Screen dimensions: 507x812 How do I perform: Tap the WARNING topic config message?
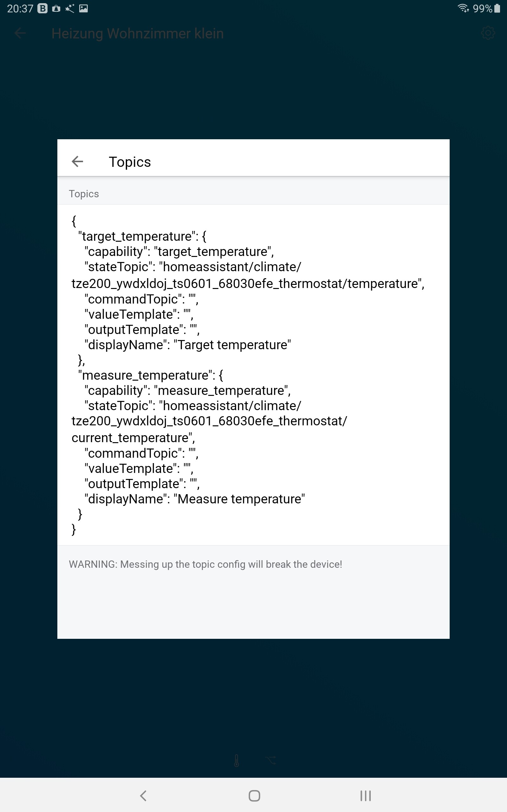tap(205, 564)
